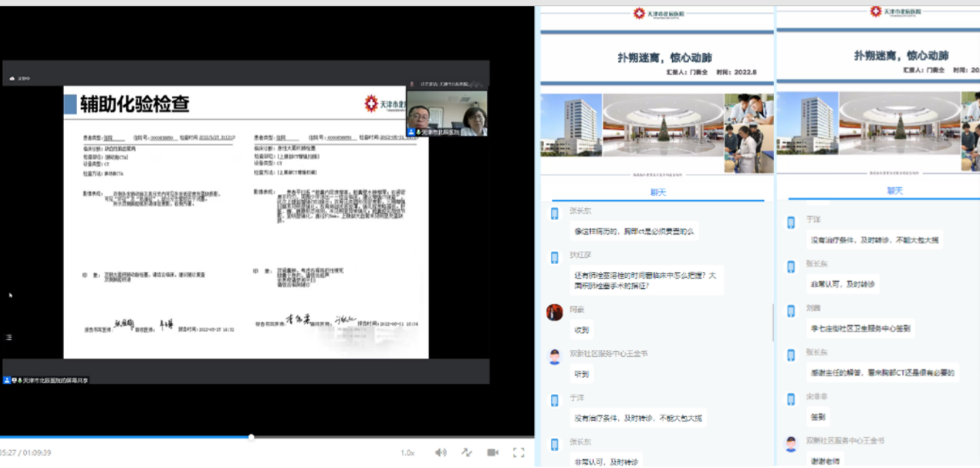Open the 1.0x playback speed menu

click(x=407, y=453)
